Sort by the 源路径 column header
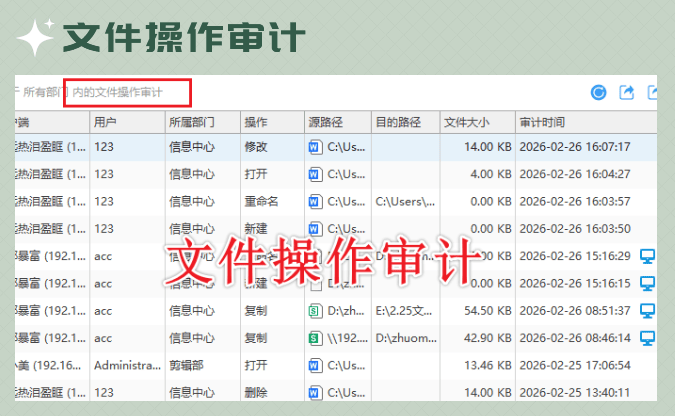The height and width of the screenshot is (416, 675). (338, 122)
